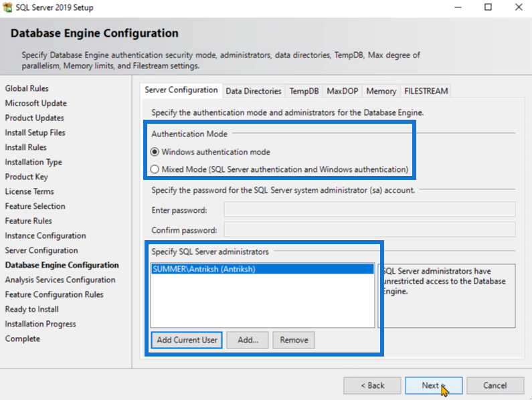The image size is (532, 400).
Task: Click Installation Progress step in sidebar
Action: point(40,324)
